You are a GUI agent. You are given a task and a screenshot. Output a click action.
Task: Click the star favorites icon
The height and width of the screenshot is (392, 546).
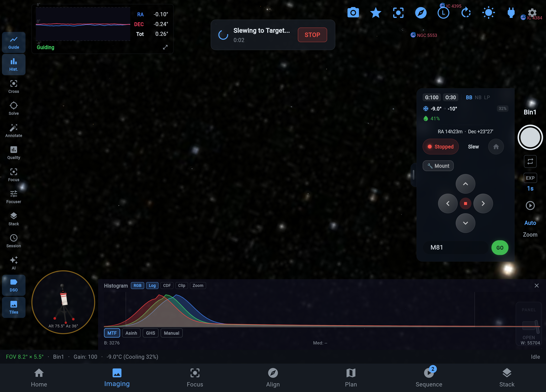pos(376,13)
